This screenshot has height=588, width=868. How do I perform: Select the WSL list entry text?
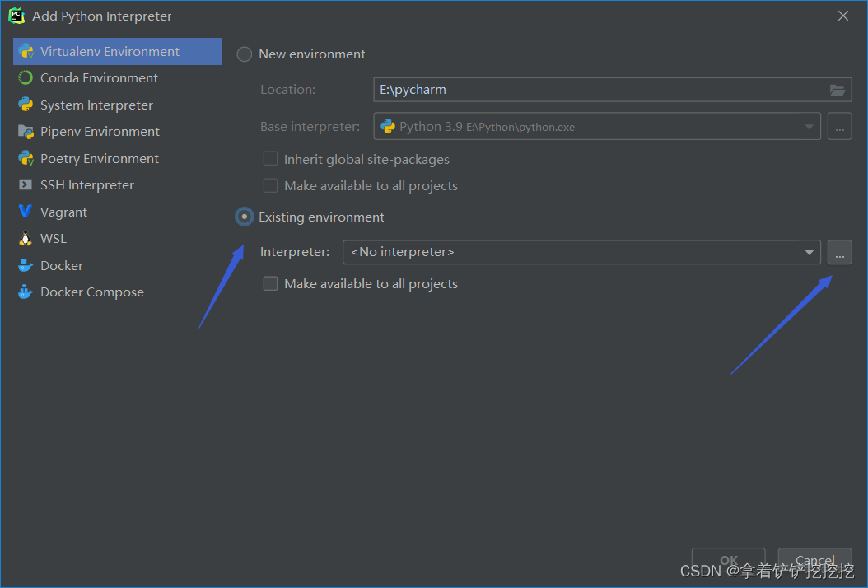pyautogui.click(x=54, y=239)
